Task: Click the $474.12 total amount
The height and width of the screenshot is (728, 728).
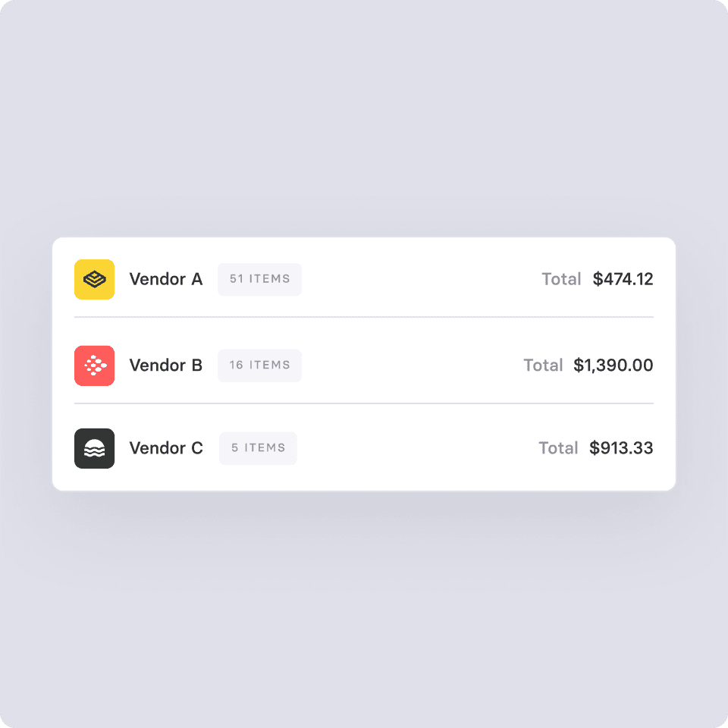Action: pyautogui.click(x=623, y=279)
